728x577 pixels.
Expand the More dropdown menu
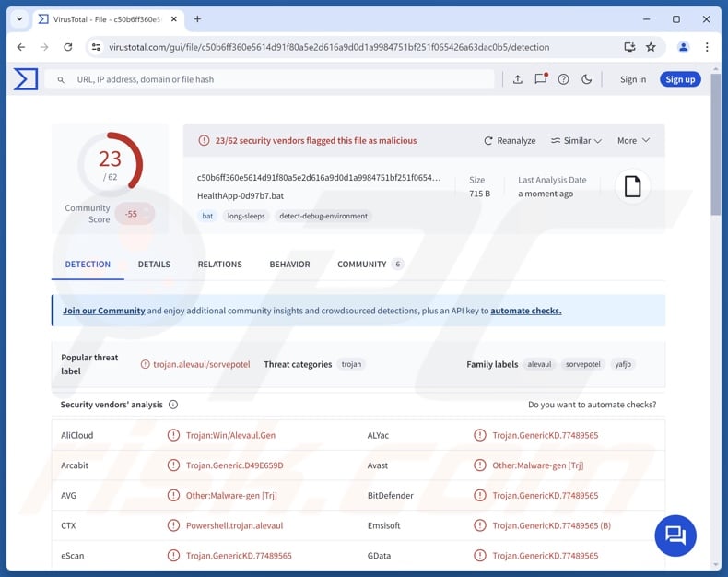coord(633,141)
